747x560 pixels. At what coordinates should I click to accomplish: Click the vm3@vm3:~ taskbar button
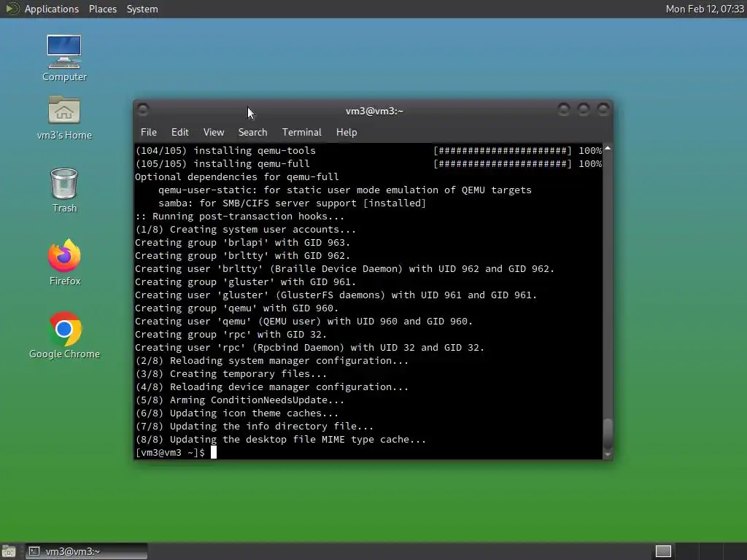point(86,551)
